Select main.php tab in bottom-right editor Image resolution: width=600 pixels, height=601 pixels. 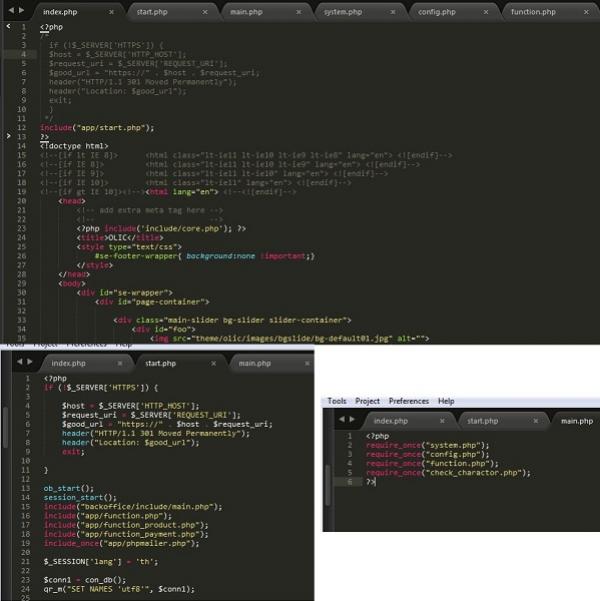[577, 421]
